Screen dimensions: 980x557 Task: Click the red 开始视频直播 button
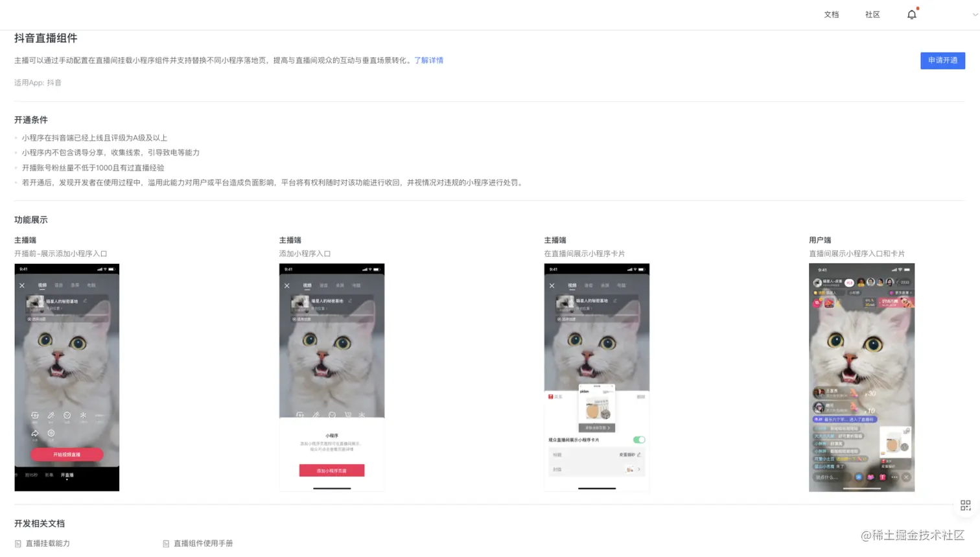point(67,455)
